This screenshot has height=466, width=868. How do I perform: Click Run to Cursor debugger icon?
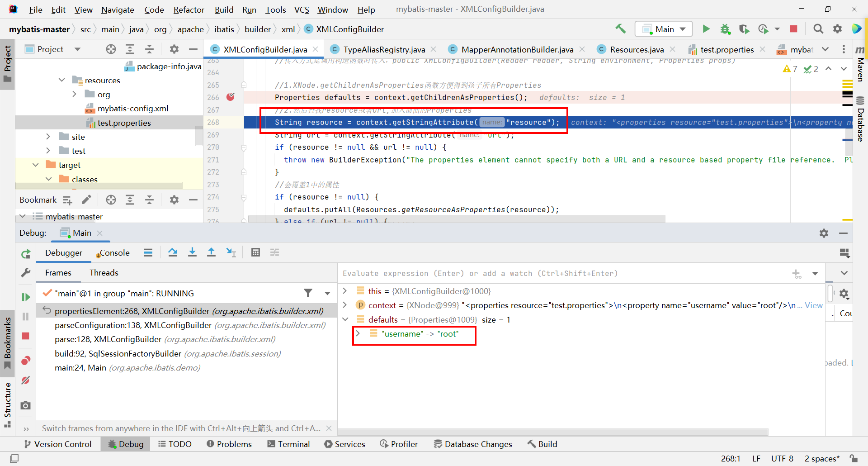click(231, 252)
